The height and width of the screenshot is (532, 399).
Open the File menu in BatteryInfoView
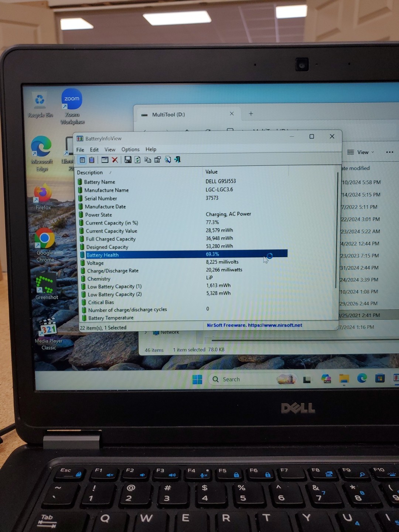(x=80, y=150)
